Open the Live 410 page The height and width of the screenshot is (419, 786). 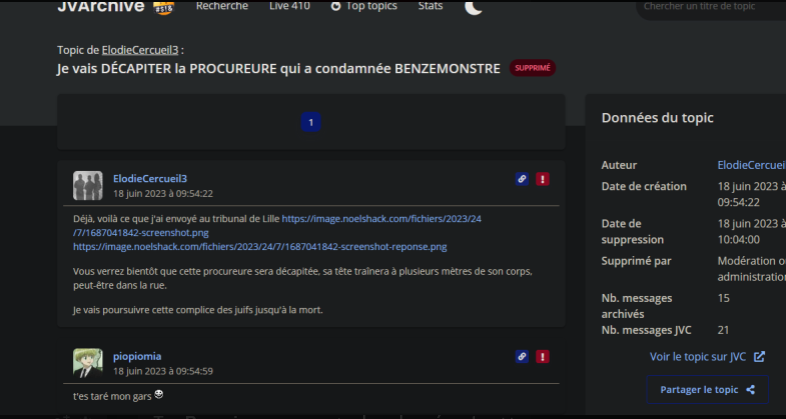coord(289,6)
